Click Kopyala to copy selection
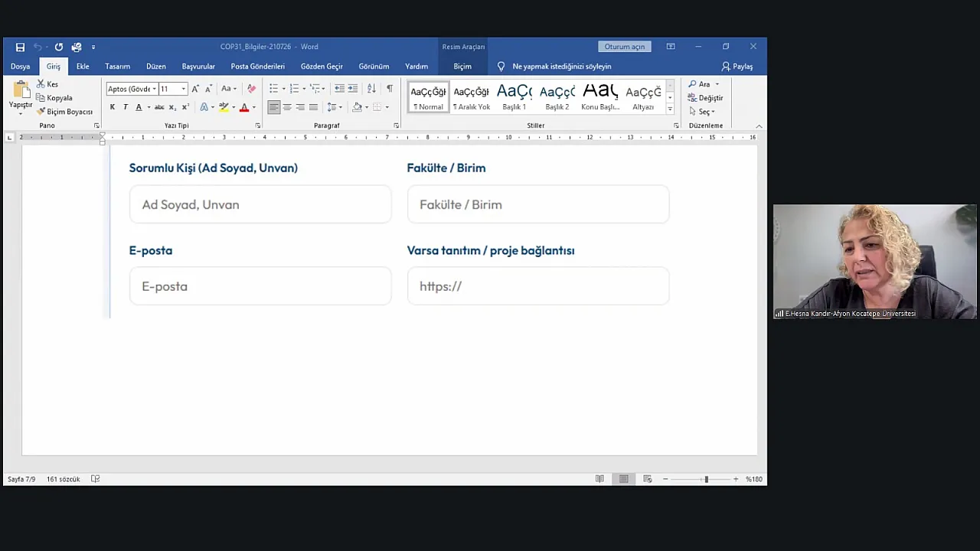Screen dimensions: 980x551 54,98
